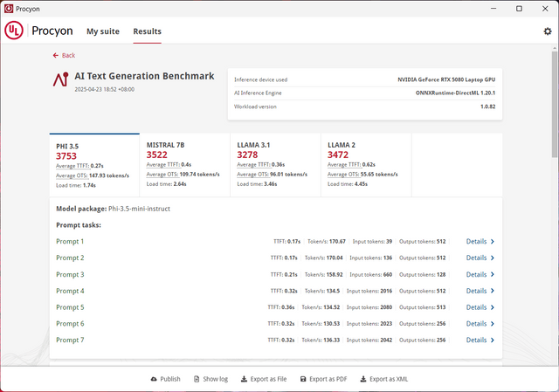Click MISTRAL 7B Average TTFT 0.4s

click(169, 165)
